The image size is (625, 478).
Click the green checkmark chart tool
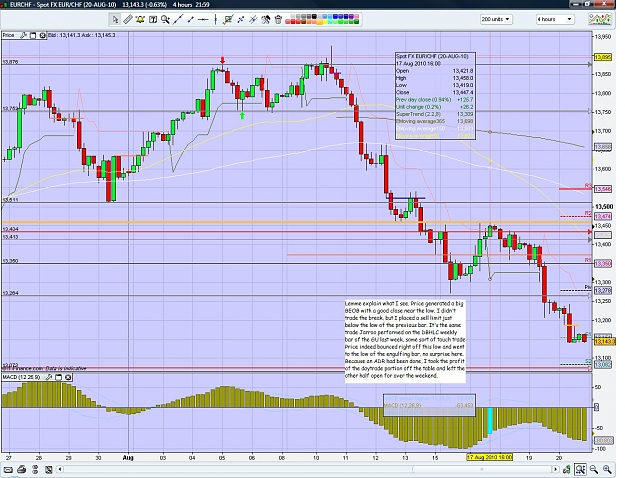228,19
